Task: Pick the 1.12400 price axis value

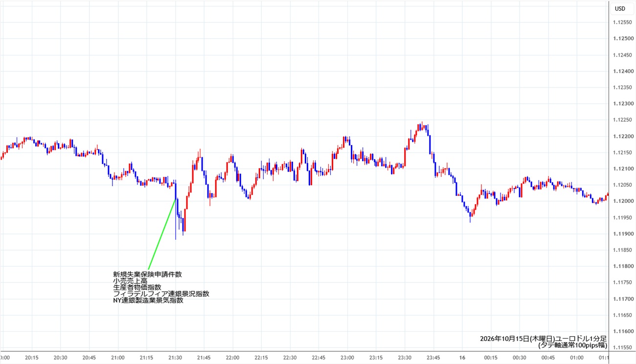Action: (x=622, y=71)
